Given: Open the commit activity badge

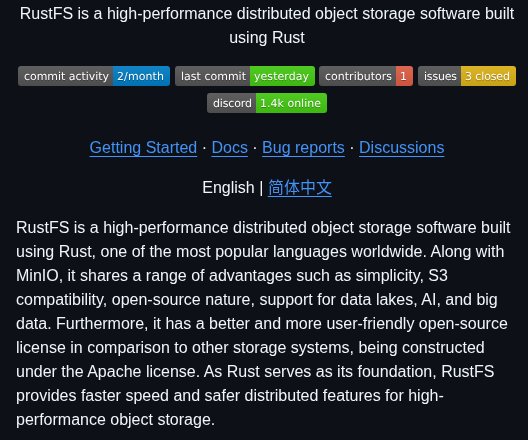Looking at the screenshot, I should pyautogui.click(x=94, y=76).
